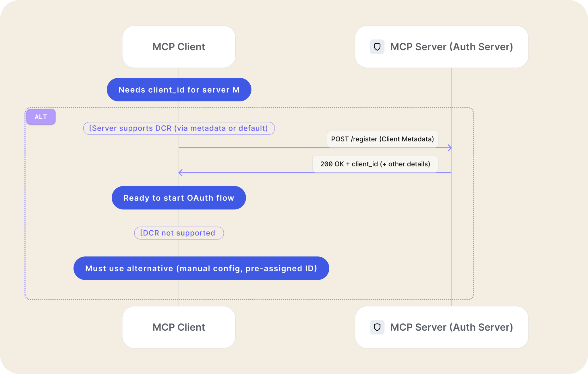Click 'Needs client_id for server M' pill

click(x=179, y=90)
